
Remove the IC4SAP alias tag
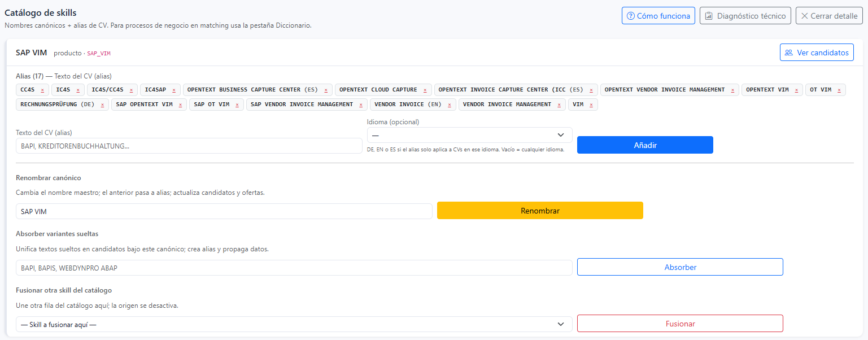pos(174,90)
